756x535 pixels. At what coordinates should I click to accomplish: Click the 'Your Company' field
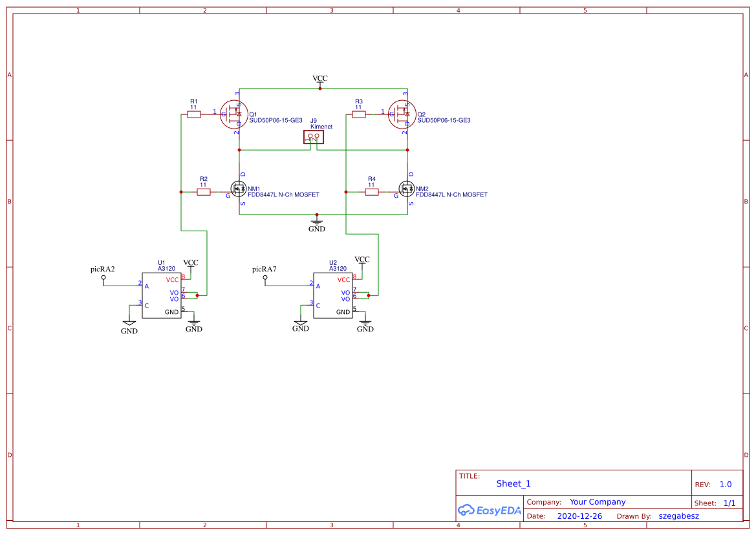598,502
